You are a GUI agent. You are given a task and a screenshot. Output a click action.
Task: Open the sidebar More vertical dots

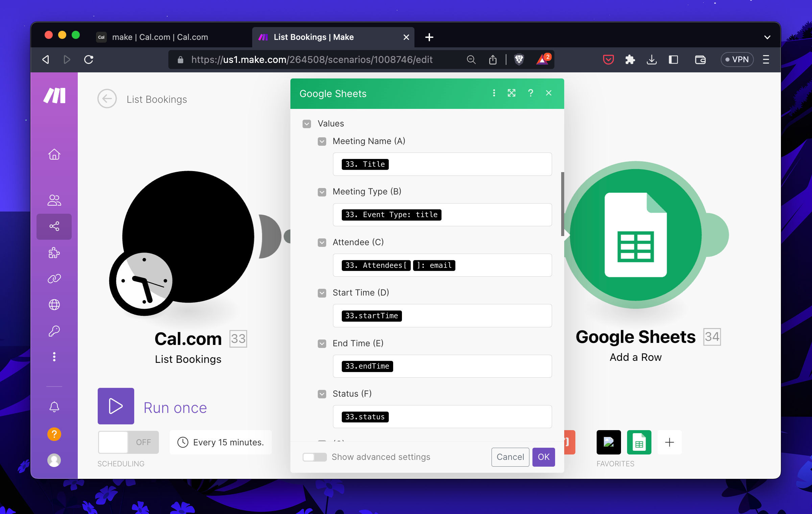pyautogui.click(x=54, y=357)
